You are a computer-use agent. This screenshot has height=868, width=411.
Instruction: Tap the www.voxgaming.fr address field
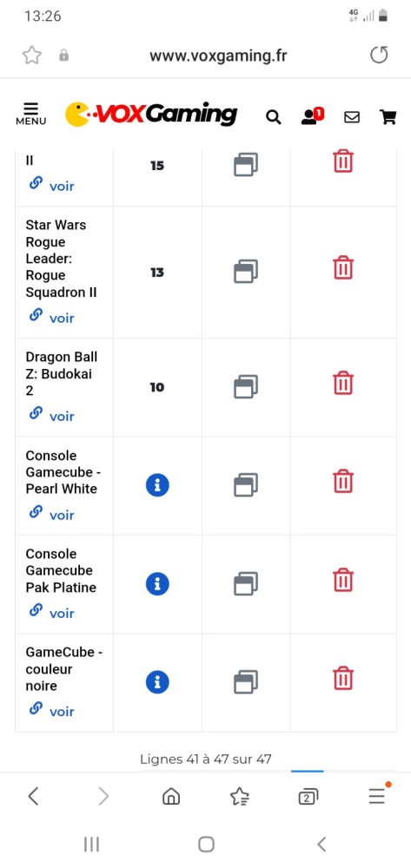[218, 56]
